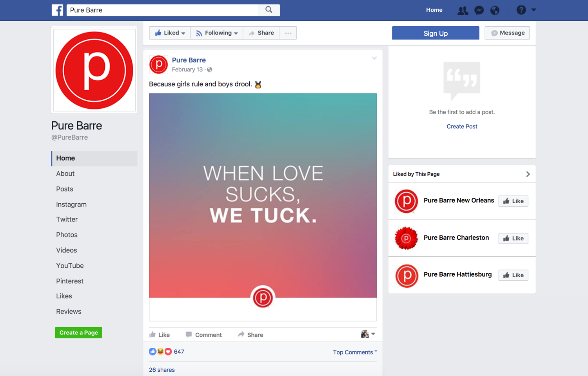Viewport: 588px width, 376px height.
Task: Click the Like reaction icon by 647
Action: [x=152, y=352]
